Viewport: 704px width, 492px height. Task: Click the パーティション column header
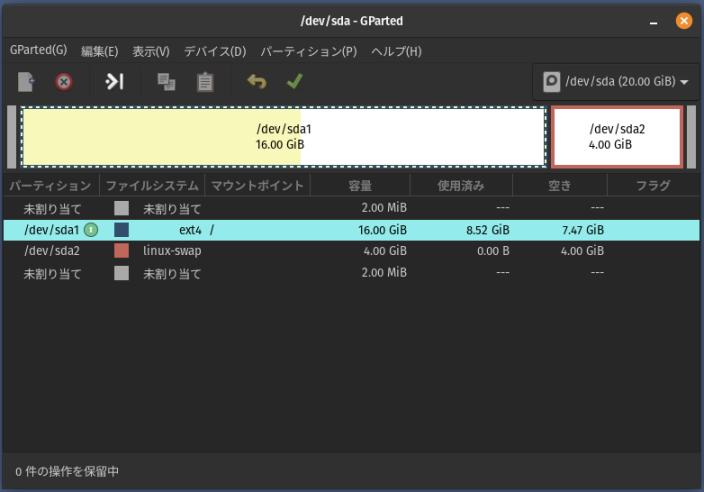[x=50, y=185]
